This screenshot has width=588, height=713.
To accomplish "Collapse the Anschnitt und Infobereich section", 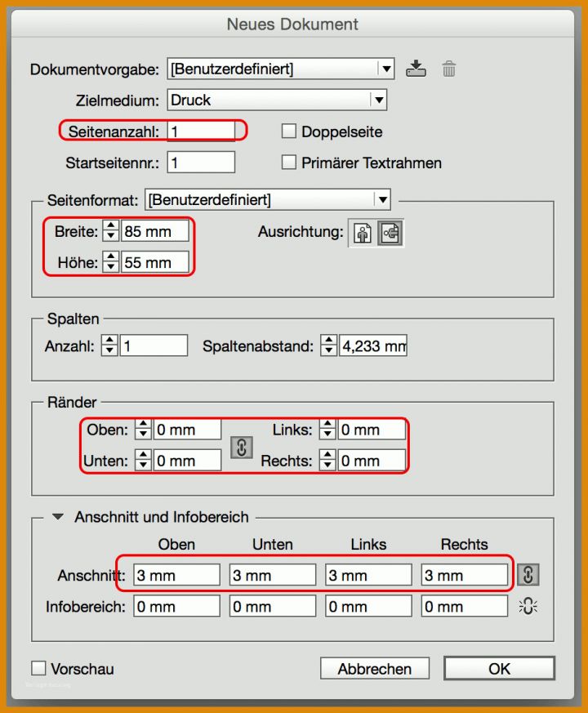I will [58, 516].
